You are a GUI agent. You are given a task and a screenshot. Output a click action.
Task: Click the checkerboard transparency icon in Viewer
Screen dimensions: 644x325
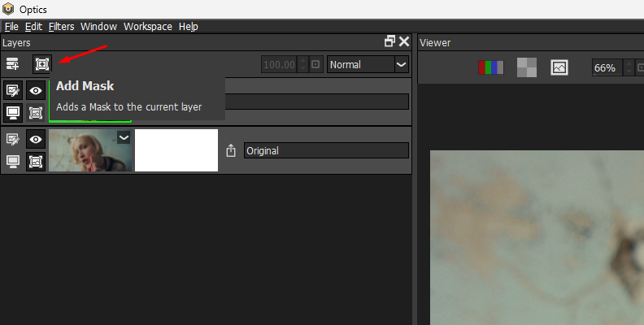click(x=527, y=67)
